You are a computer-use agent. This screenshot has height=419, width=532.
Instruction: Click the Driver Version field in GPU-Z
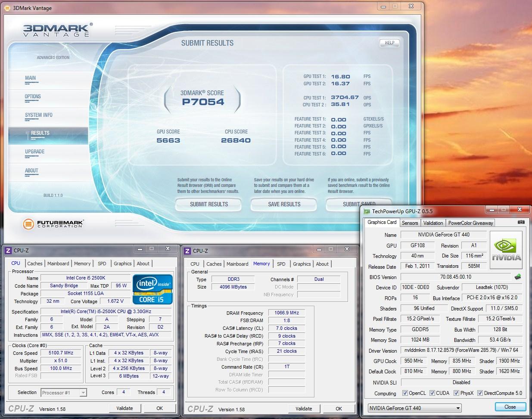pyautogui.click(x=462, y=350)
